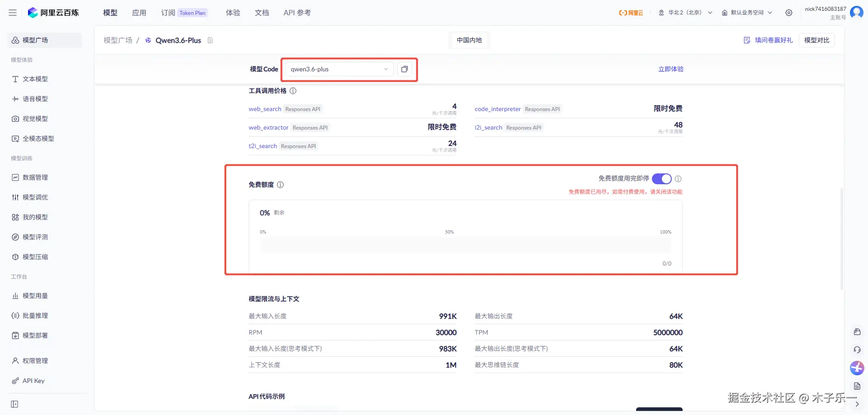
Task: Click the 阿里云 brand link in header
Action: (x=631, y=13)
